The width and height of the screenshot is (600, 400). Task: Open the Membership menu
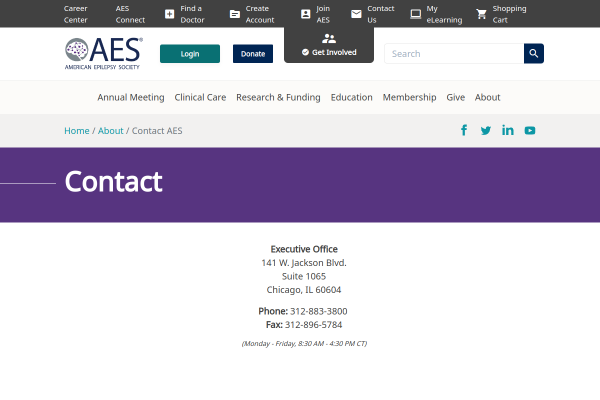[409, 97]
